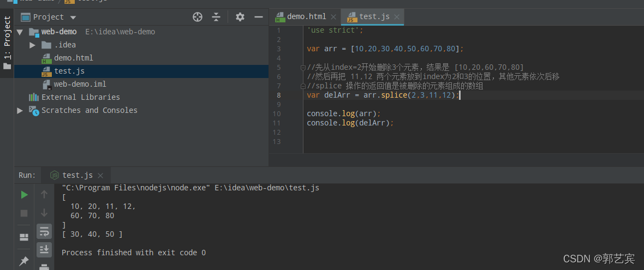Image resolution: width=644 pixels, height=270 pixels.
Task: Click the Down the Stack Trace arrow
Action: (44, 213)
